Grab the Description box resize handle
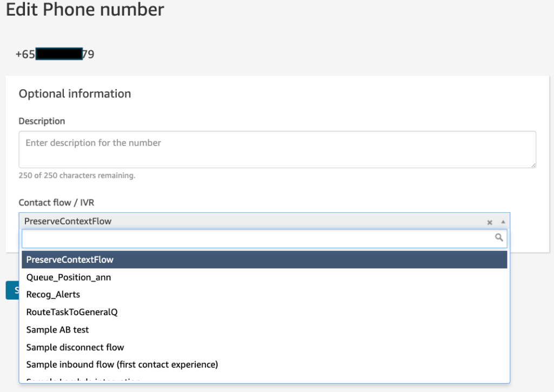The height and width of the screenshot is (392, 554). [x=533, y=165]
